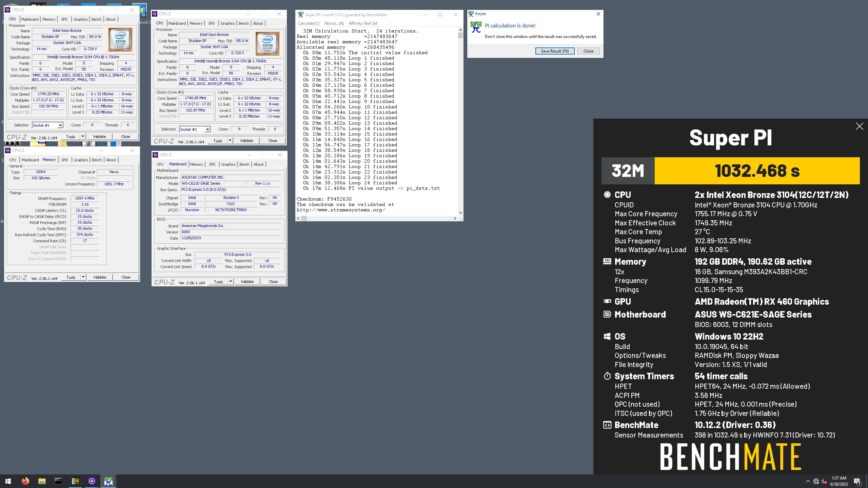
Task: Click the Super PI horizontal scrollbar right arrow
Action: point(455,219)
